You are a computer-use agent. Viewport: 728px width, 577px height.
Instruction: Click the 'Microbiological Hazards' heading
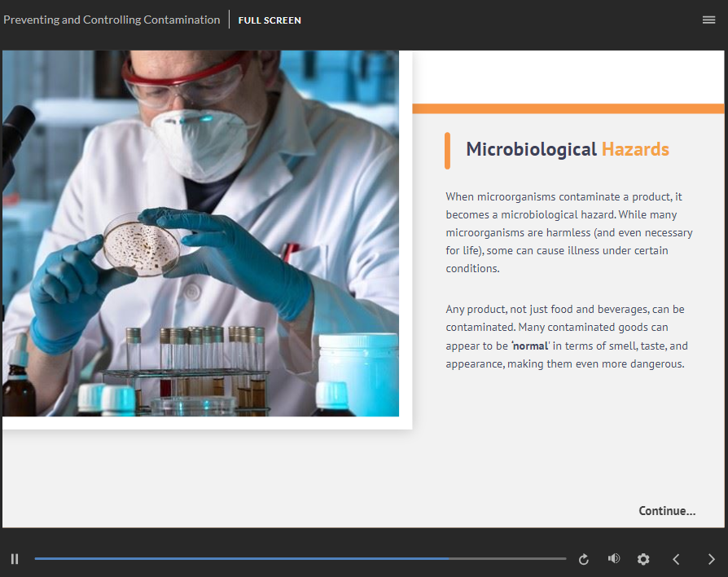[568, 149]
